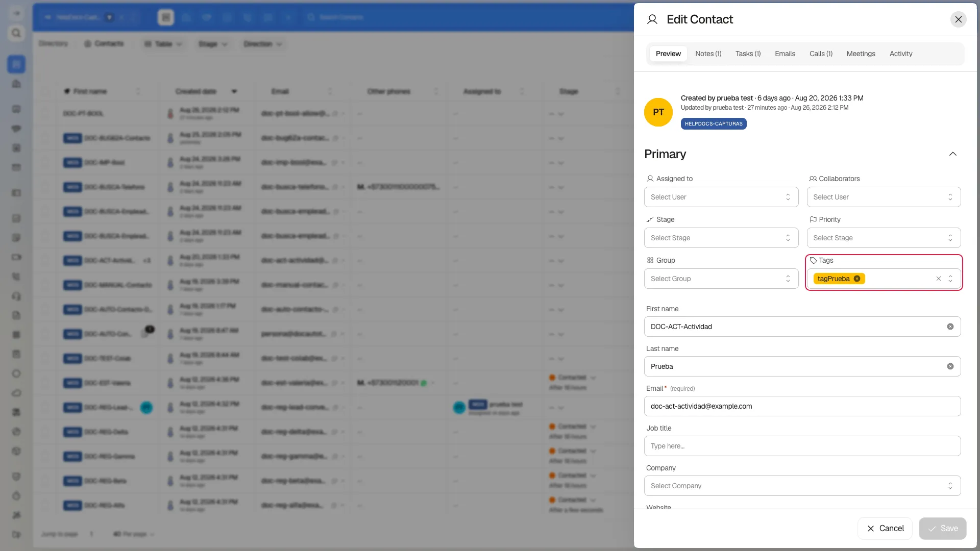Image resolution: width=980 pixels, height=551 pixels.
Task: Open the Calls (1) tab
Action: 821,54
